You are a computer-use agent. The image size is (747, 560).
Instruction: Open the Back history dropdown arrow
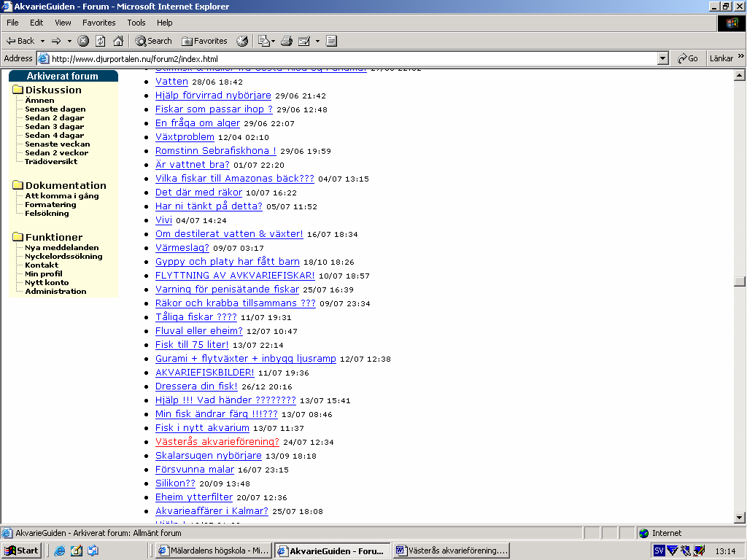42,41
